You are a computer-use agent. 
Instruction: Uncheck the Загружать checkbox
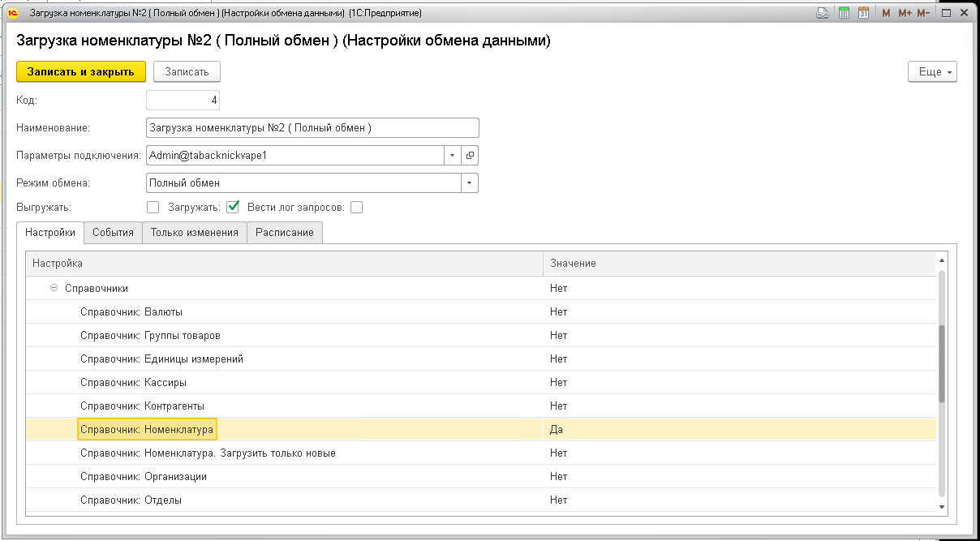(233, 207)
